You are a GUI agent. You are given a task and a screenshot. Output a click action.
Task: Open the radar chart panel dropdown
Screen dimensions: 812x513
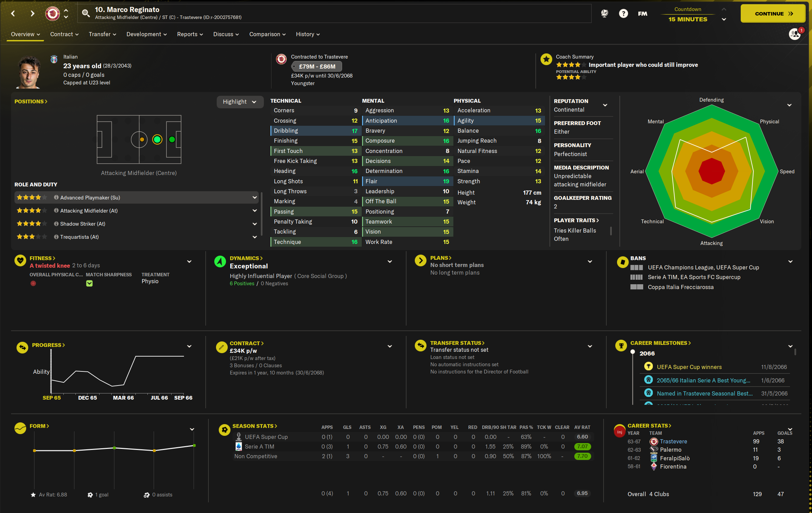[789, 105]
